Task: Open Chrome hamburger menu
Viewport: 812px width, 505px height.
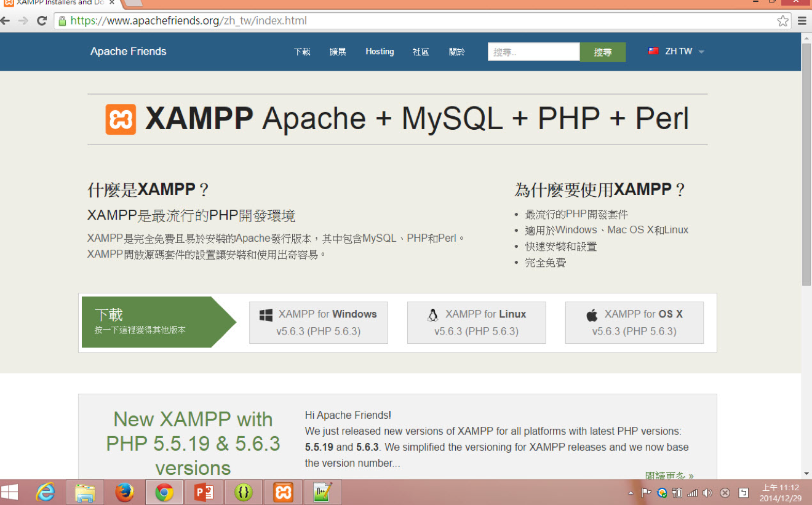Action: [x=802, y=21]
